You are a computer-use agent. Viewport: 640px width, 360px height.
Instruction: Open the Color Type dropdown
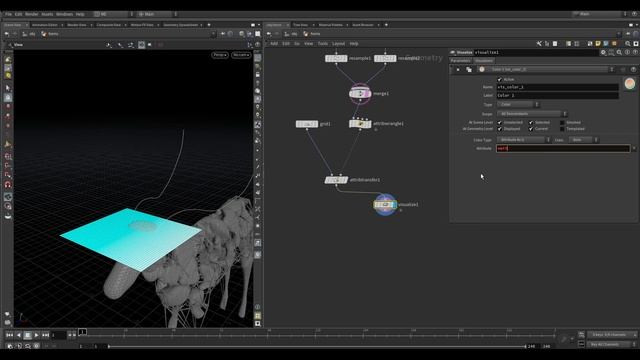[x=524, y=140]
